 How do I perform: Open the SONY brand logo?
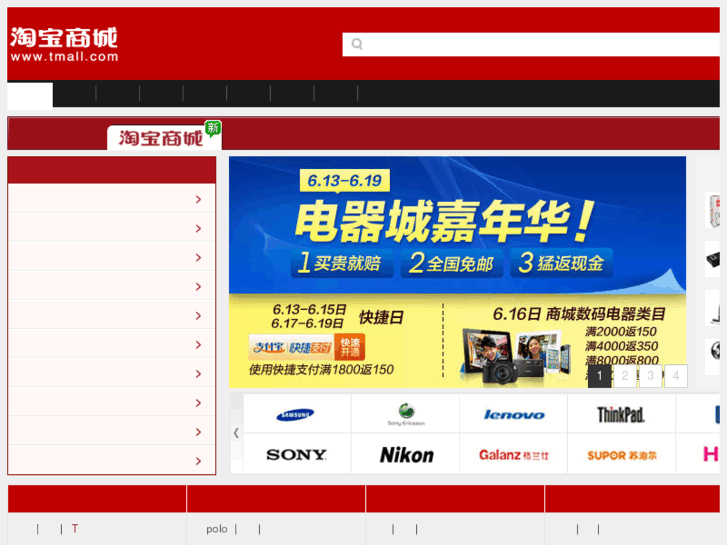point(296,455)
